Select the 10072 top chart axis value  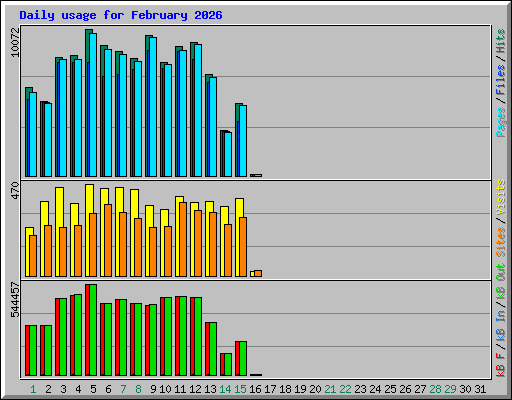pos(15,42)
